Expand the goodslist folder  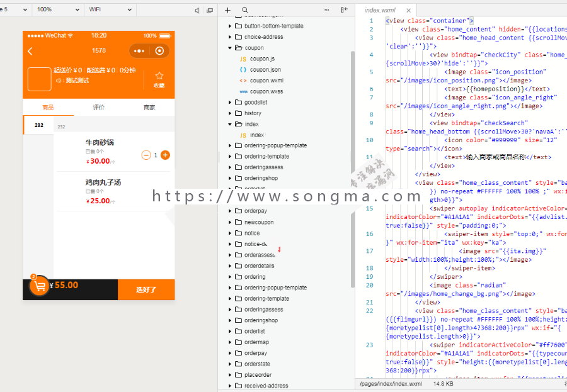pyautogui.click(x=229, y=102)
